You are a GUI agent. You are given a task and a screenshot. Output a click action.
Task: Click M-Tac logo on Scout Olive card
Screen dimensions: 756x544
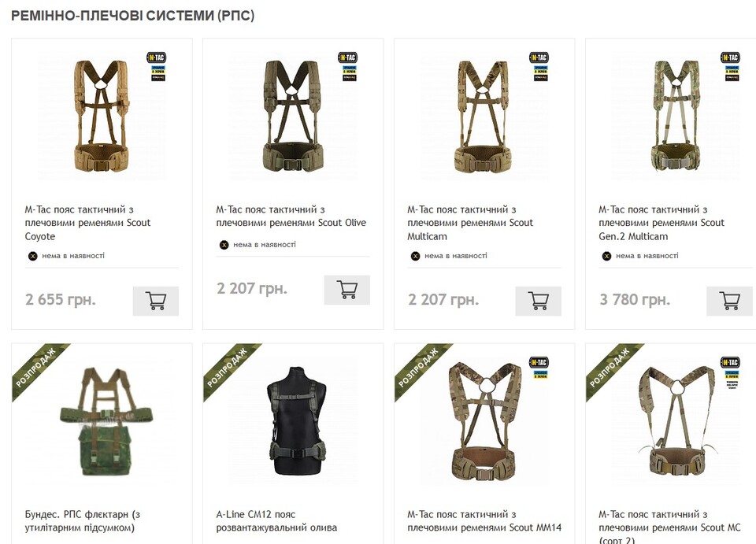point(346,57)
